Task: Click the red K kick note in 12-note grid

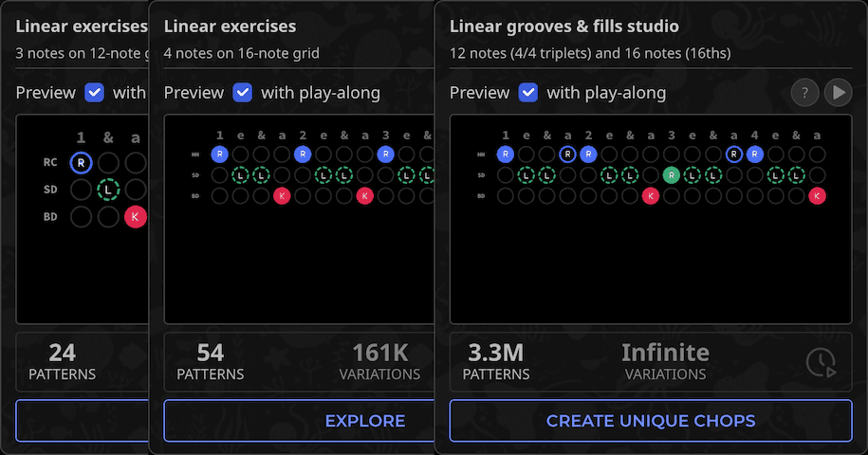Action: [136, 216]
